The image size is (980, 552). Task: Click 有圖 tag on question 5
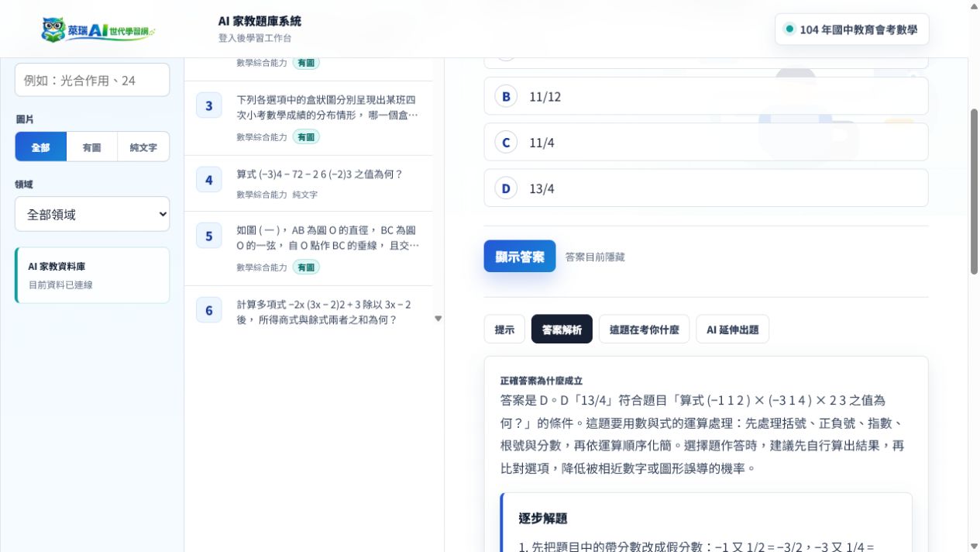(x=306, y=267)
